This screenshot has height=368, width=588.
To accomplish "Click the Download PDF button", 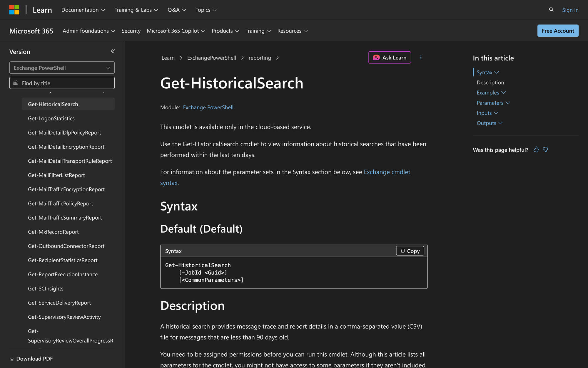I will pos(31,359).
